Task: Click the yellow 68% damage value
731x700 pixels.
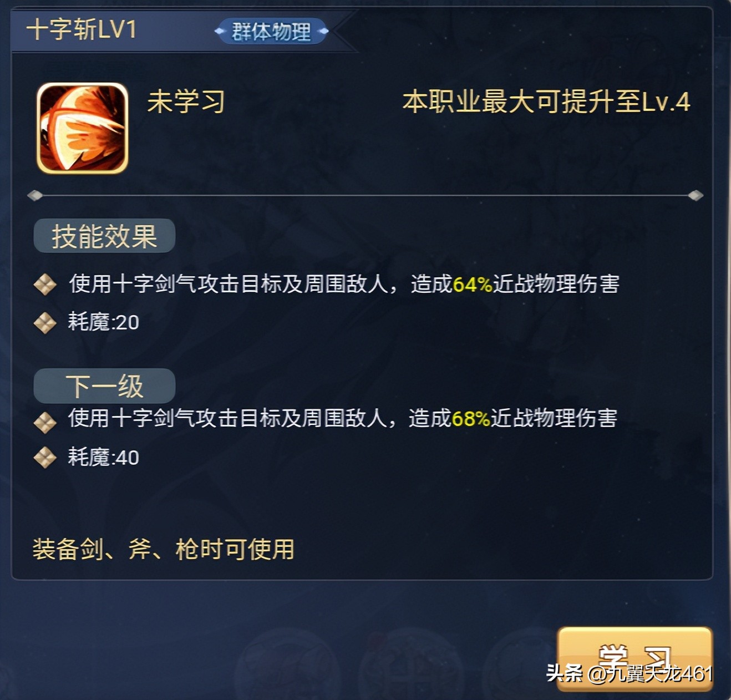Action: click(x=471, y=419)
